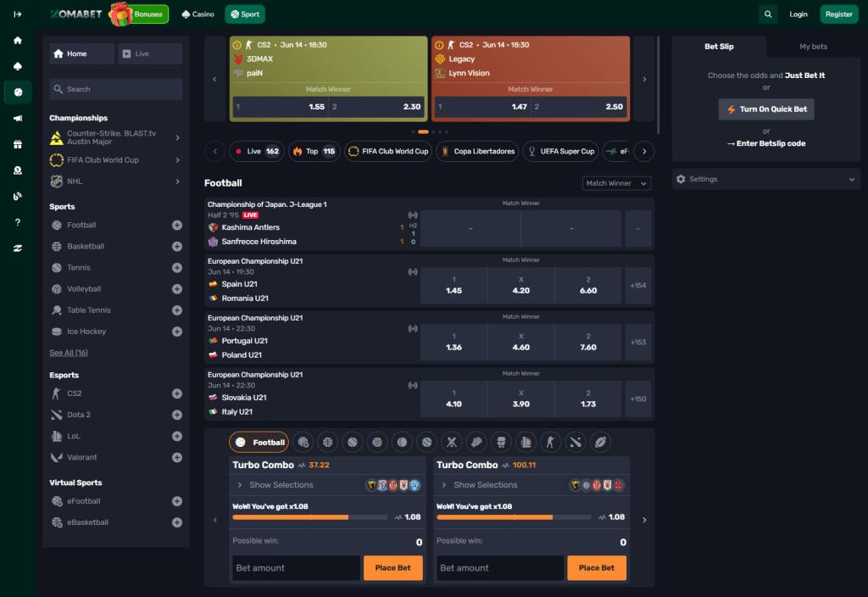Open the coin cashback icon in left rail
Image resolution: width=868 pixels, height=597 pixels.
(x=18, y=170)
